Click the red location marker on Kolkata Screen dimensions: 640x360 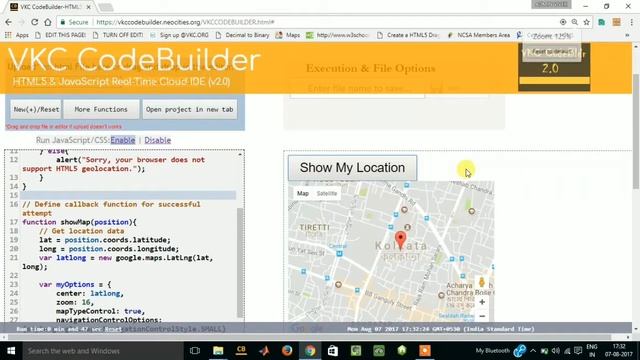coord(401,240)
